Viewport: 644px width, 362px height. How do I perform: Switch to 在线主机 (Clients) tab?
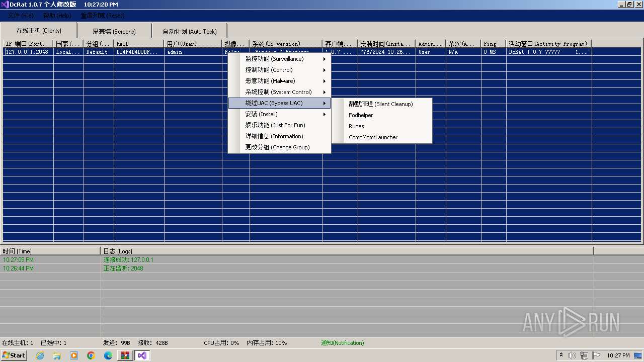pos(39,31)
